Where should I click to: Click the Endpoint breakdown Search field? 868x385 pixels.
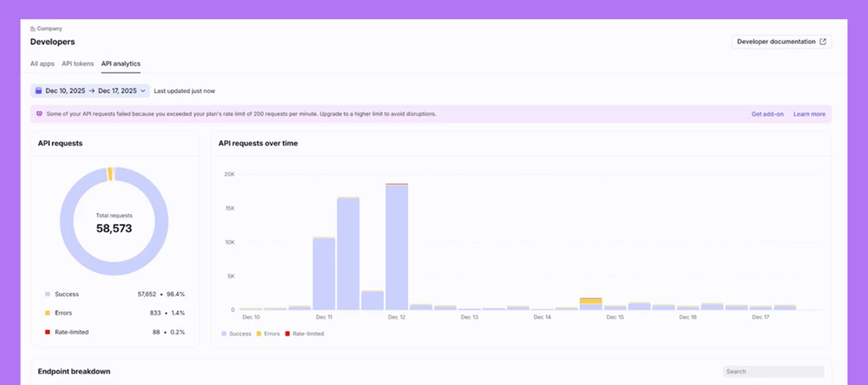point(773,372)
